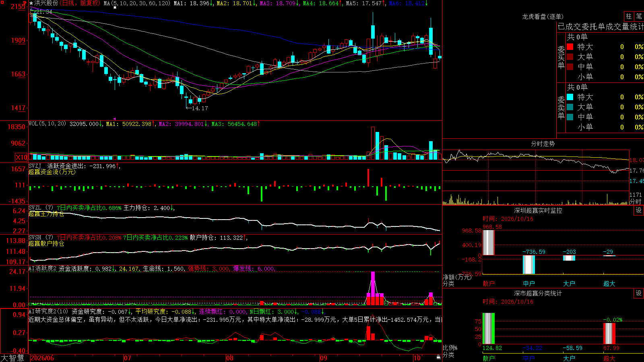Click the star icon before 洪兴股份
Screen dimensions: 644x362
click(x=31, y=3)
